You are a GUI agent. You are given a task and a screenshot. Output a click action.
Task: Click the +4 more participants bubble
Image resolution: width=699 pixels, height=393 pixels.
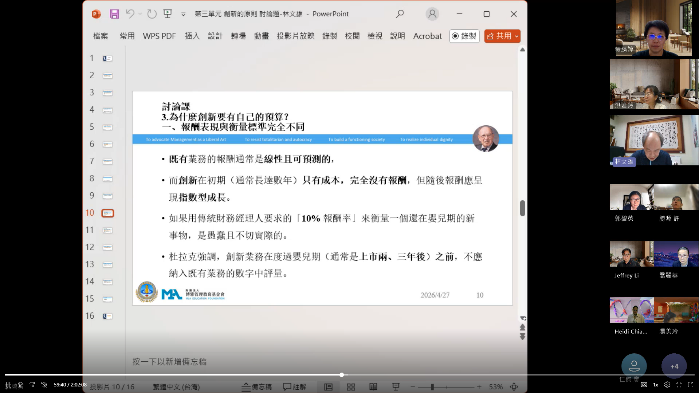[674, 366]
